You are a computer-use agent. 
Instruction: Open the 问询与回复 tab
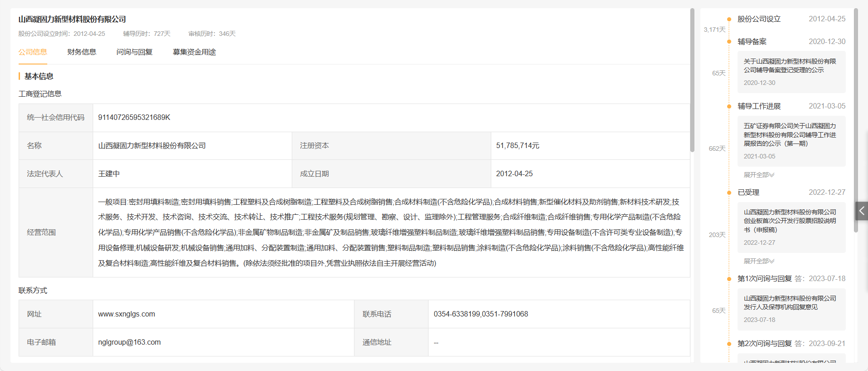(135, 52)
